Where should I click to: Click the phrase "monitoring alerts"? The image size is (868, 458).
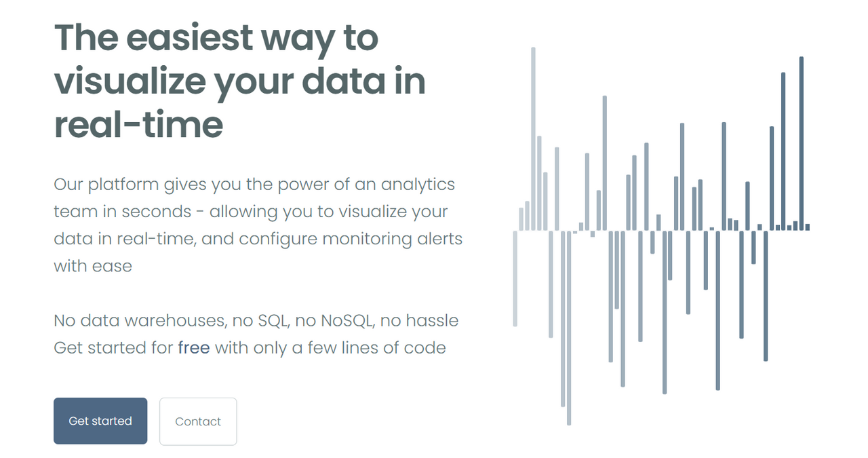click(393, 239)
